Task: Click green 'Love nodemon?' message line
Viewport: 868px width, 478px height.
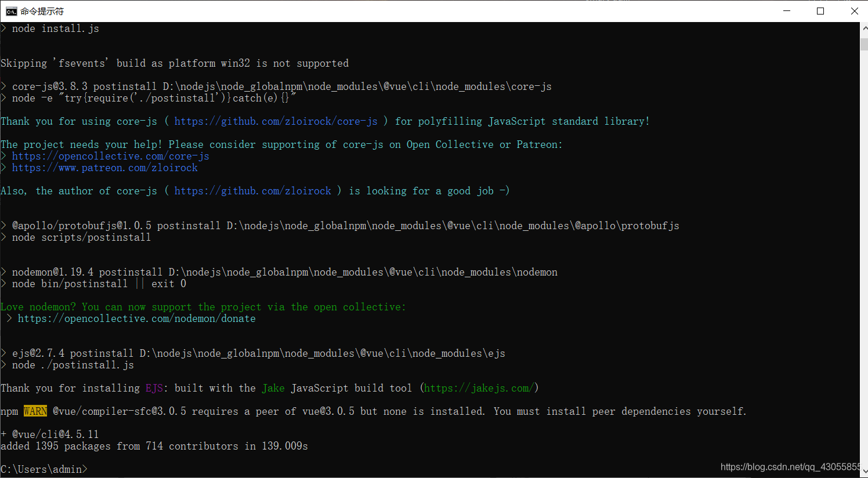Action: (x=204, y=307)
